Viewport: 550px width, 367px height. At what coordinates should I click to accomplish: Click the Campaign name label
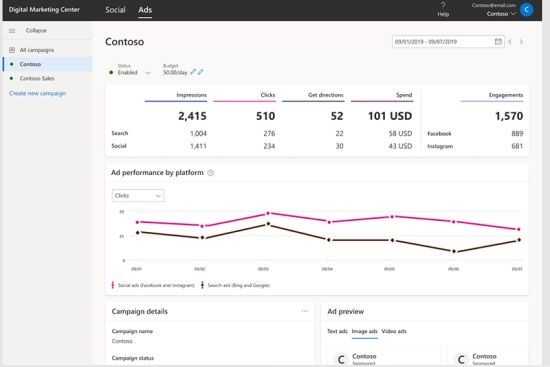[x=132, y=331]
